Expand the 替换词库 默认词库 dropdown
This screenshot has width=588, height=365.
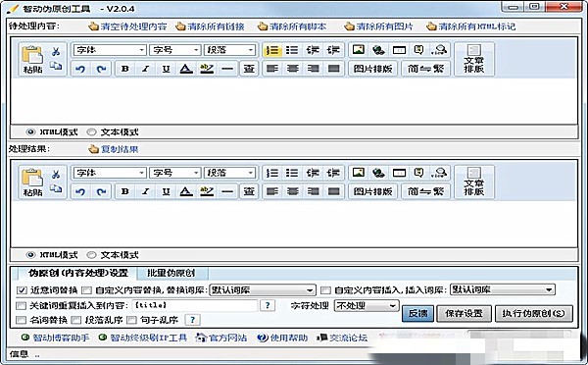click(262, 289)
